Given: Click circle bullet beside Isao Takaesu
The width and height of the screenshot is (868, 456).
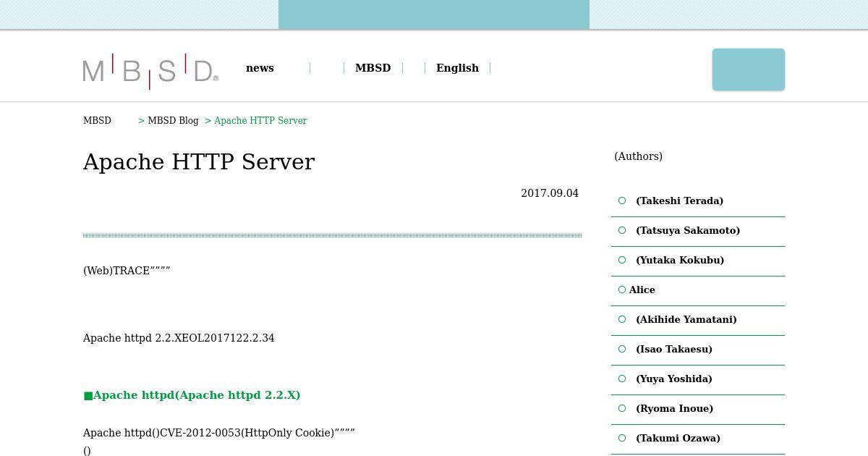Looking at the screenshot, I should coord(622,349).
